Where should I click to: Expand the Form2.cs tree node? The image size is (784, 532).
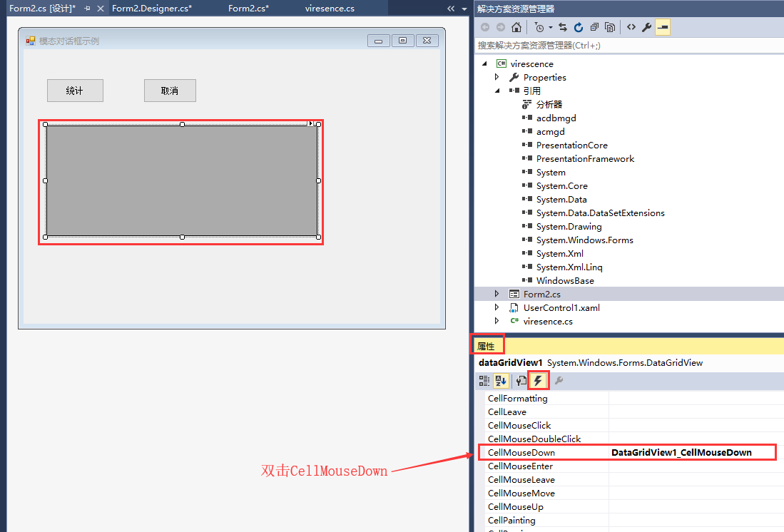pos(498,293)
